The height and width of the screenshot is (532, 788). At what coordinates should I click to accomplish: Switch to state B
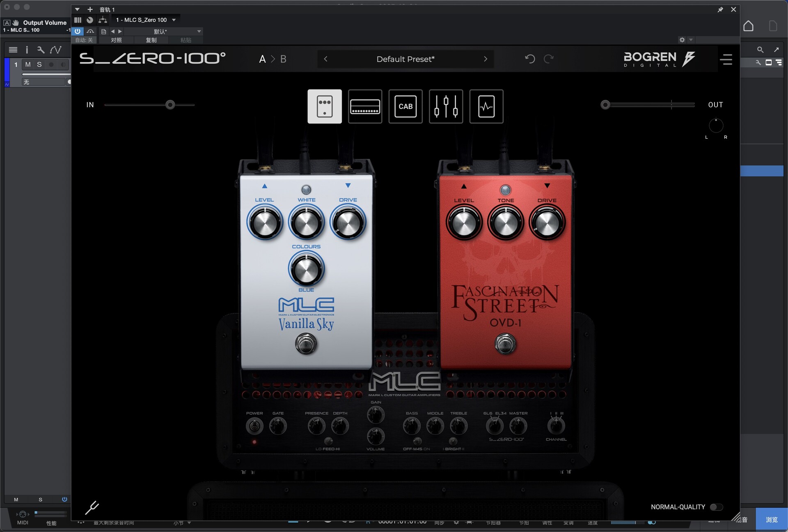[283, 59]
